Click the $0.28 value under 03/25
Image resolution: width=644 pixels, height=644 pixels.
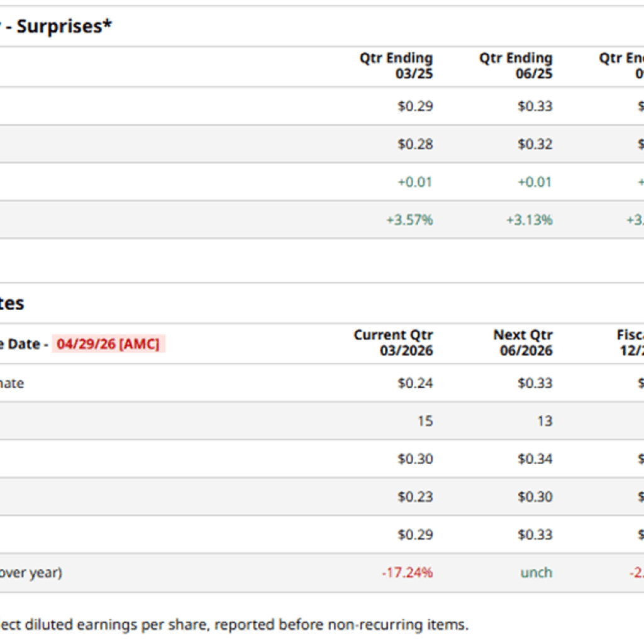[415, 144]
